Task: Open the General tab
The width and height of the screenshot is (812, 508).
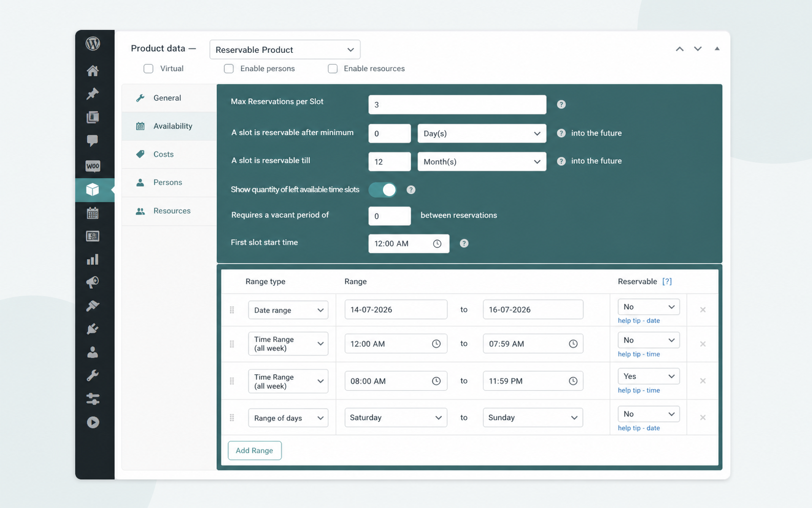Action: 169,98
